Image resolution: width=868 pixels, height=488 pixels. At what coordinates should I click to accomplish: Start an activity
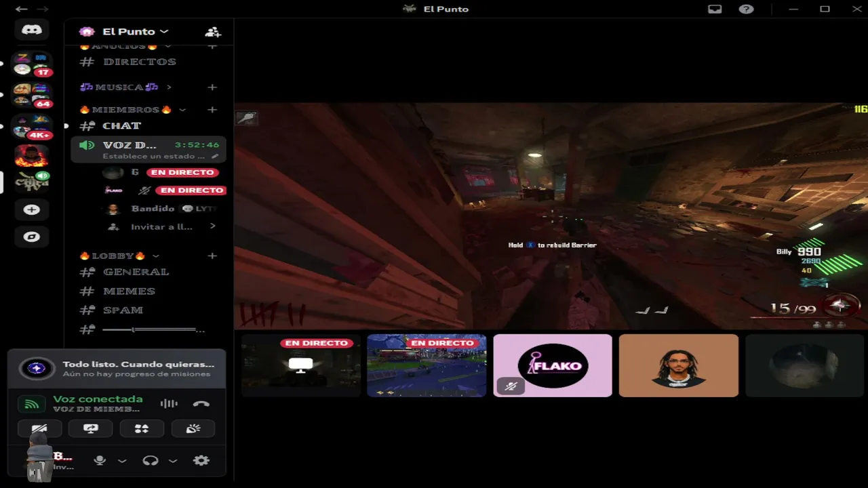coord(142,428)
